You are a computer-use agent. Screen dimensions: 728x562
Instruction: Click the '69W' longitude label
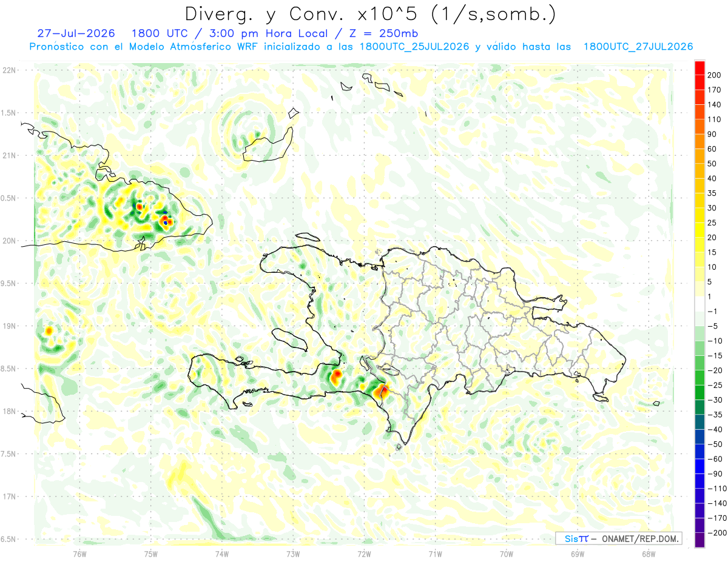(578, 554)
